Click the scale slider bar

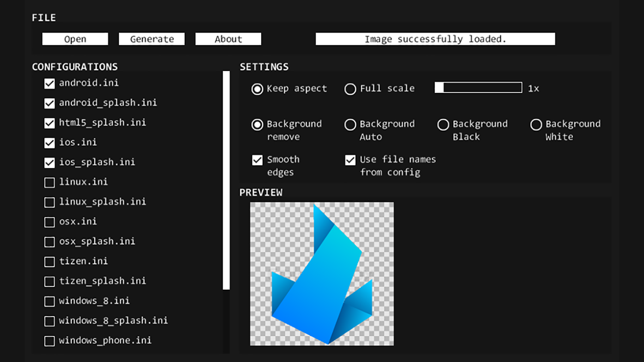click(478, 88)
